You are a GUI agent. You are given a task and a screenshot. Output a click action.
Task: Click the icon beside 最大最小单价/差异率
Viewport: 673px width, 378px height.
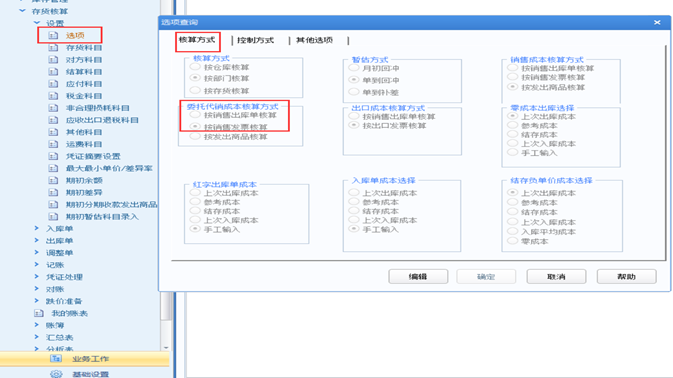[53, 168]
